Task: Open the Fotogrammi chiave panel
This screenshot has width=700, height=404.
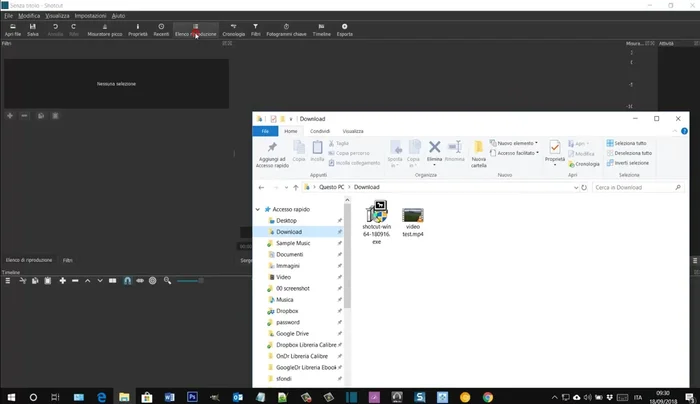Action: [x=287, y=30]
